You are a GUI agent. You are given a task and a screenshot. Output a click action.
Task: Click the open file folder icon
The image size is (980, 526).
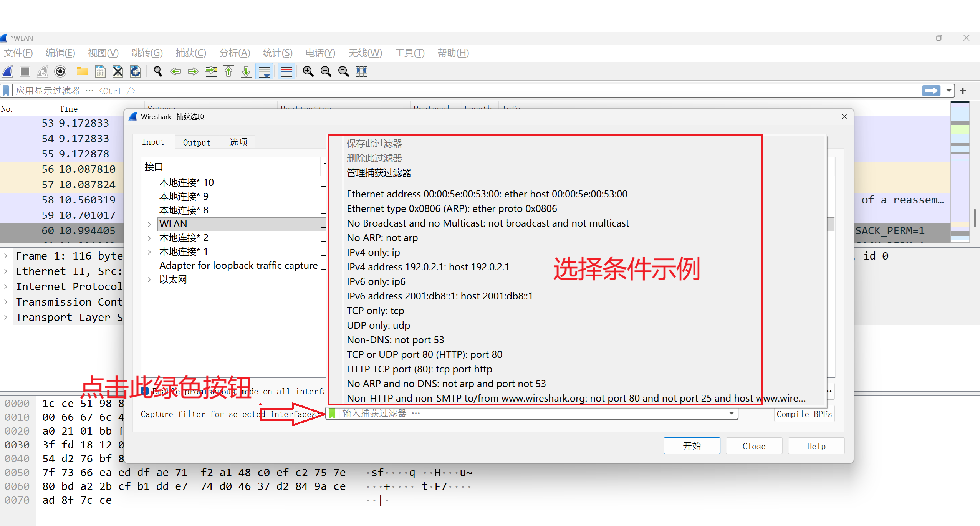coord(82,71)
